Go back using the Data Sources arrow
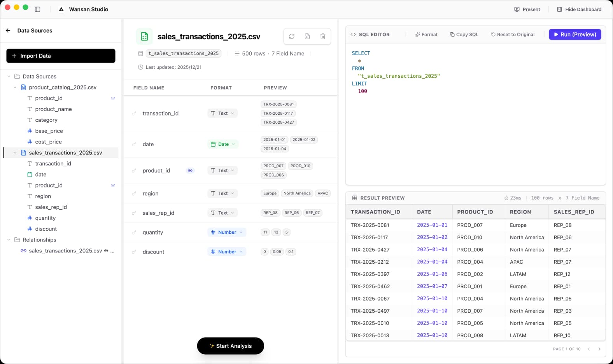 pos(8,30)
